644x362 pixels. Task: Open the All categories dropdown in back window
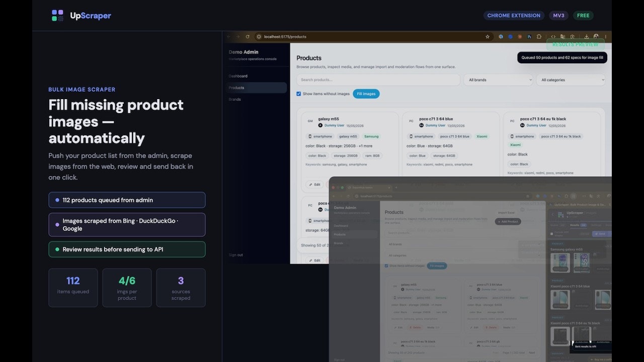pos(571,80)
